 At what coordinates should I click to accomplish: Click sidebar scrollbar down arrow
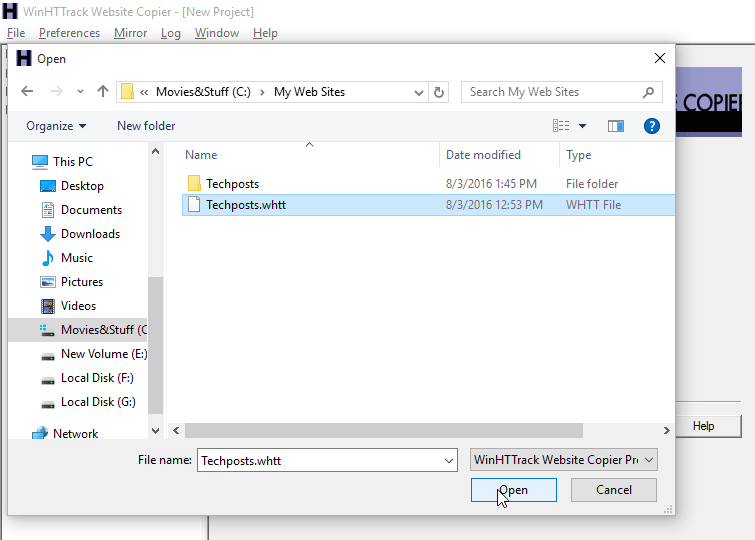[155, 431]
